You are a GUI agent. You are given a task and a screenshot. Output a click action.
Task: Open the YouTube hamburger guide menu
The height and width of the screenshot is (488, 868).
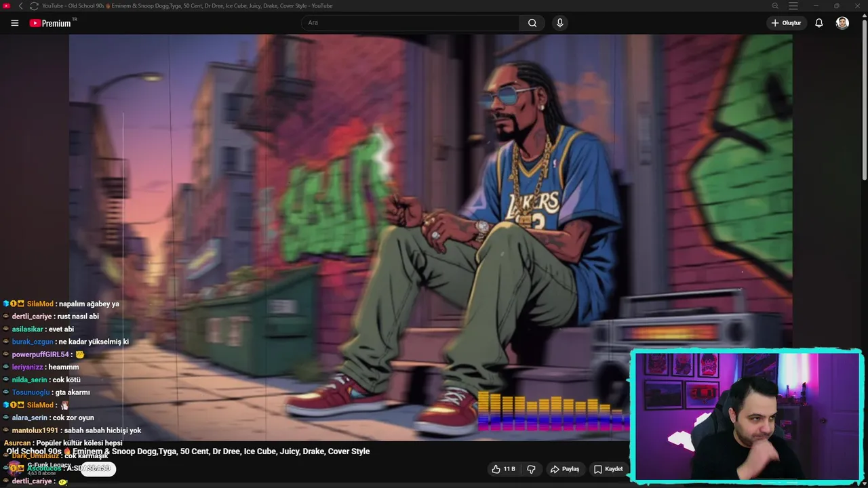(x=15, y=23)
